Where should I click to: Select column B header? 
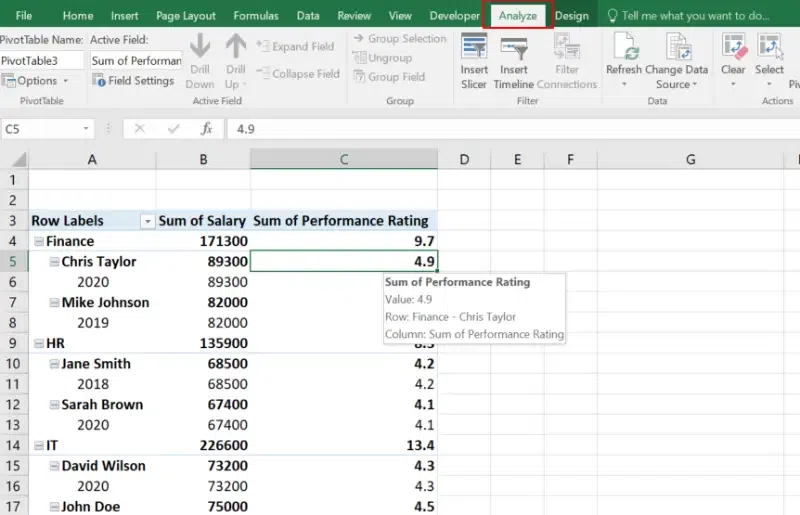(x=203, y=160)
